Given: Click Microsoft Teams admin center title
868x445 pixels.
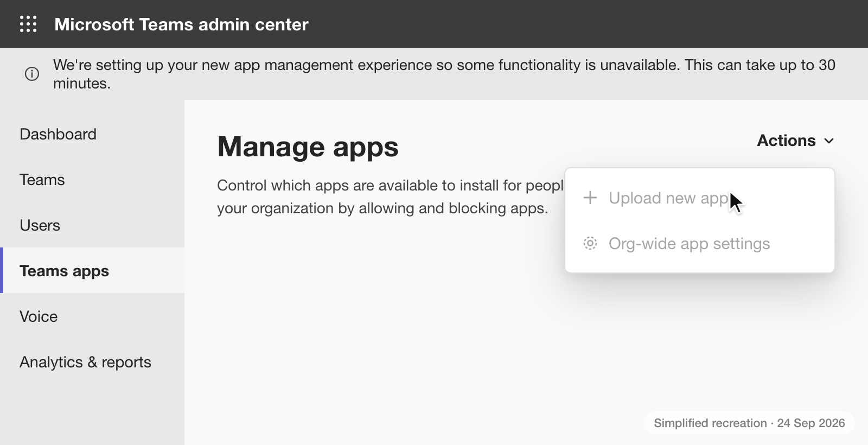Looking at the screenshot, I should click(181, 24).
